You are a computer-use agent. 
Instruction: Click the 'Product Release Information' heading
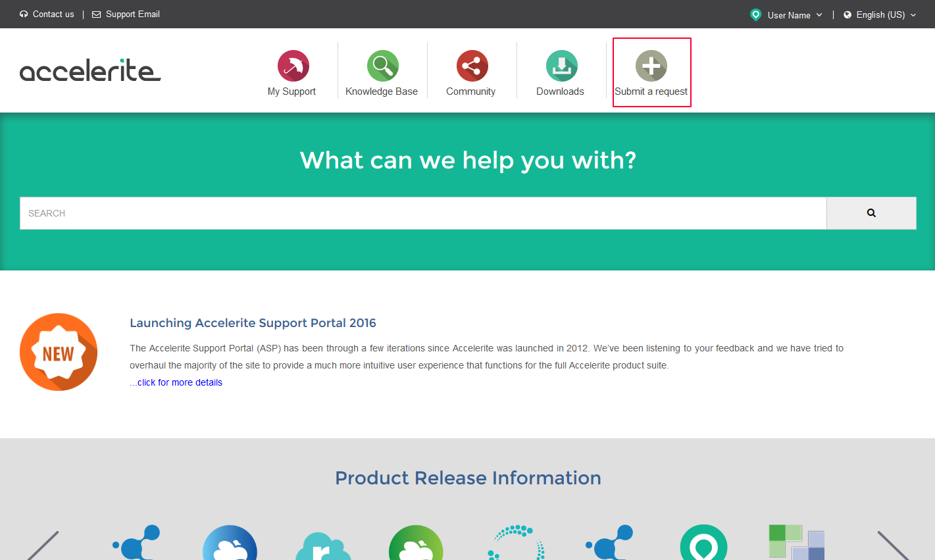click(468, 478)
